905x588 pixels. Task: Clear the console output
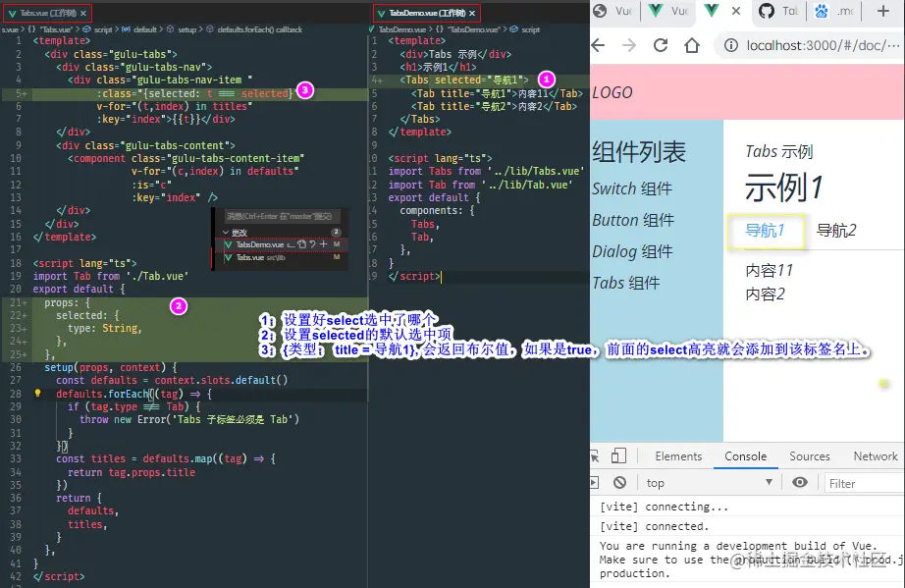click(x=620, y=482)
